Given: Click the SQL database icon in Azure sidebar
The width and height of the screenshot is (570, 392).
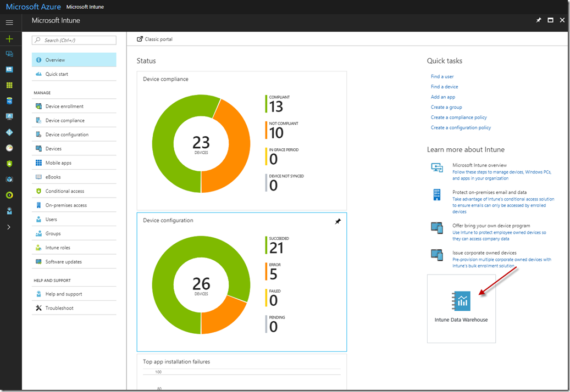Looking at the screenshot, I should click(9, 101).
